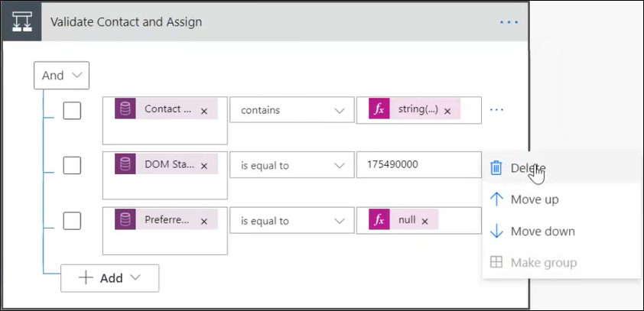Click the value field containing 175490000
Screen dimensions: 644x311
[x=417, y=166]
